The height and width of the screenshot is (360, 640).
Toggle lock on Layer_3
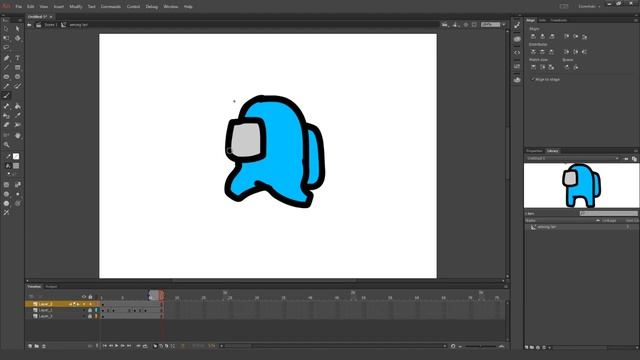[x=90, y=316]
